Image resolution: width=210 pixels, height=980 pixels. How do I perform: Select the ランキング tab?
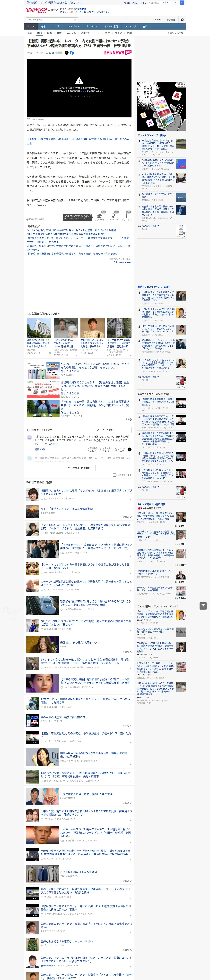pos(130,27)
